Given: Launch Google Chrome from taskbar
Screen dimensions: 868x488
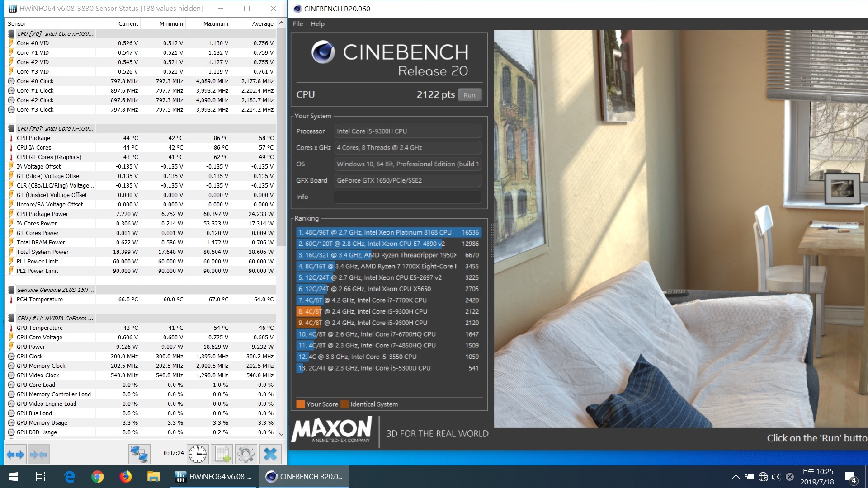Looking at the screenshot, I should [97, 477].
